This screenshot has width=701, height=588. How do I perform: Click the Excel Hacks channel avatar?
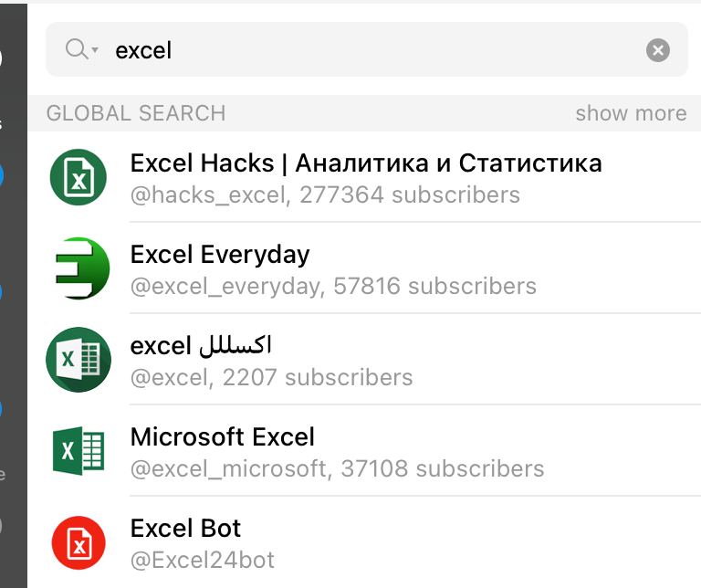[x=78, y=177]
